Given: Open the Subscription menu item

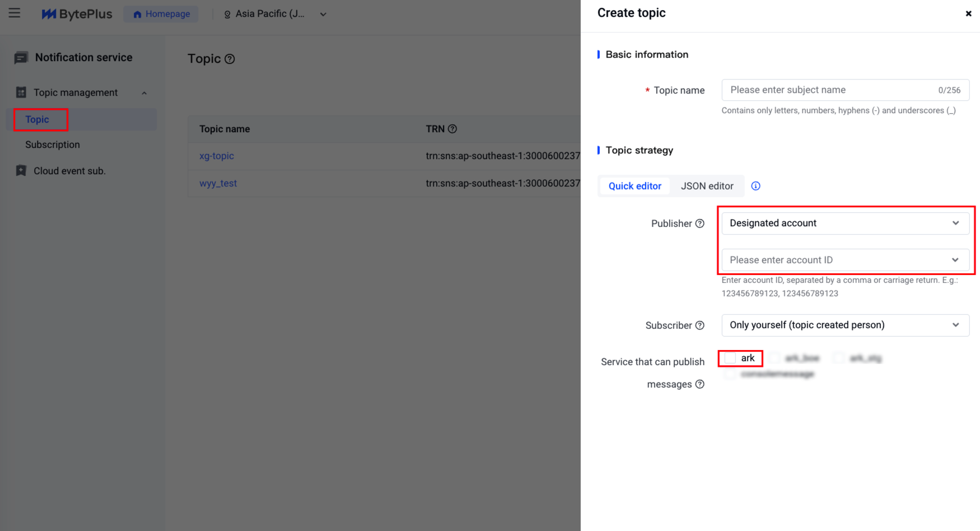Looking at the screenshot, I should 53,145.
